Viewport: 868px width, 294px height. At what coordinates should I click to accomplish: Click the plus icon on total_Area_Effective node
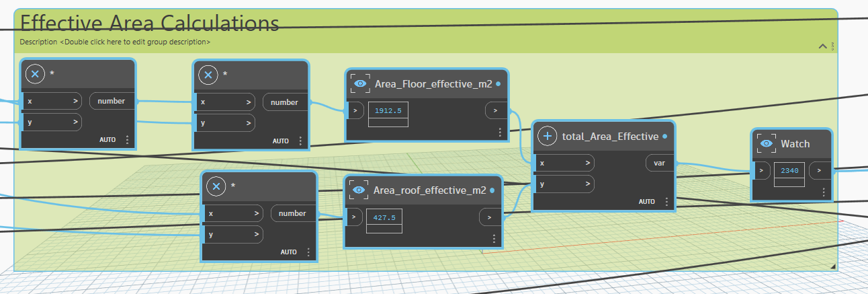548,136
